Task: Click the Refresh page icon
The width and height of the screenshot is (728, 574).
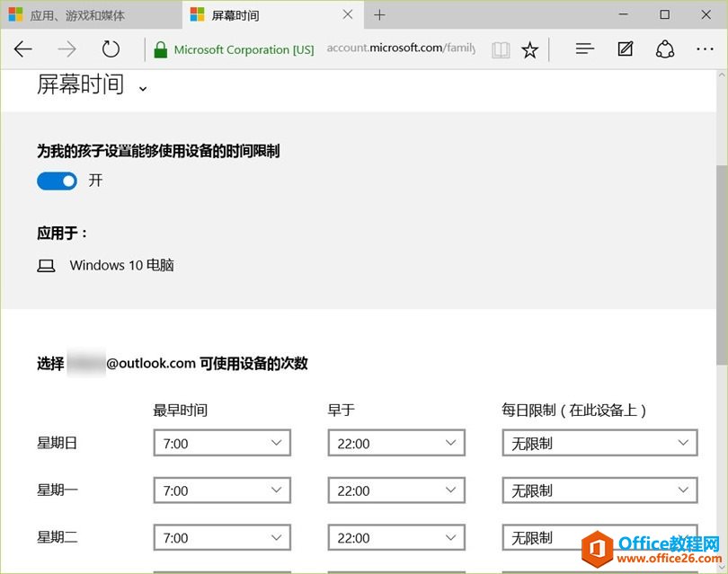Action: [111, 49]
